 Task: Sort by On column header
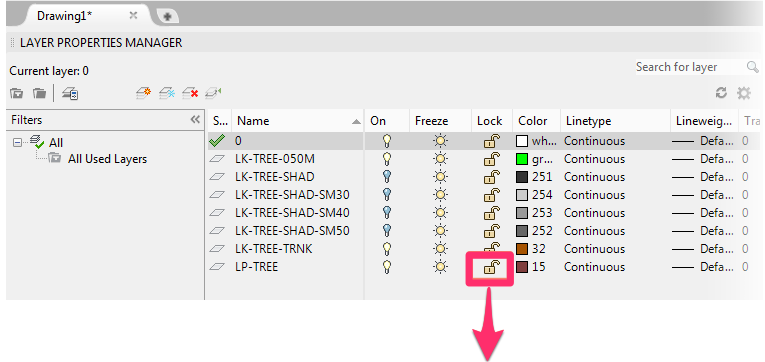coord(386,121)
